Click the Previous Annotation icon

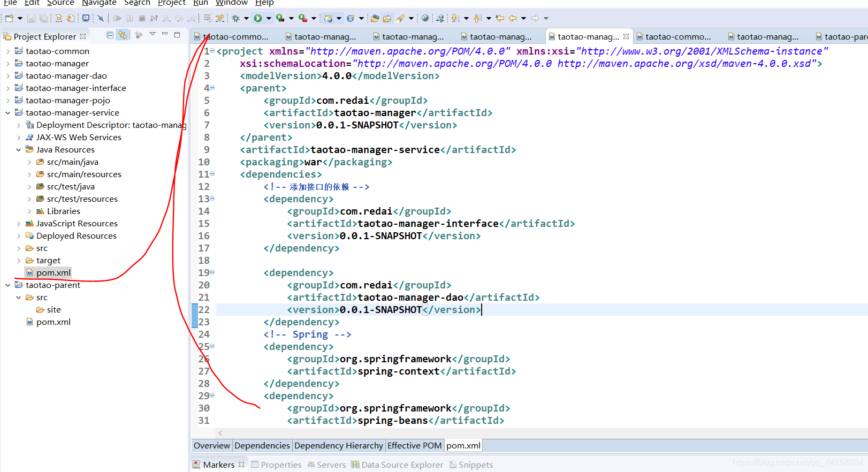point(477,18)
